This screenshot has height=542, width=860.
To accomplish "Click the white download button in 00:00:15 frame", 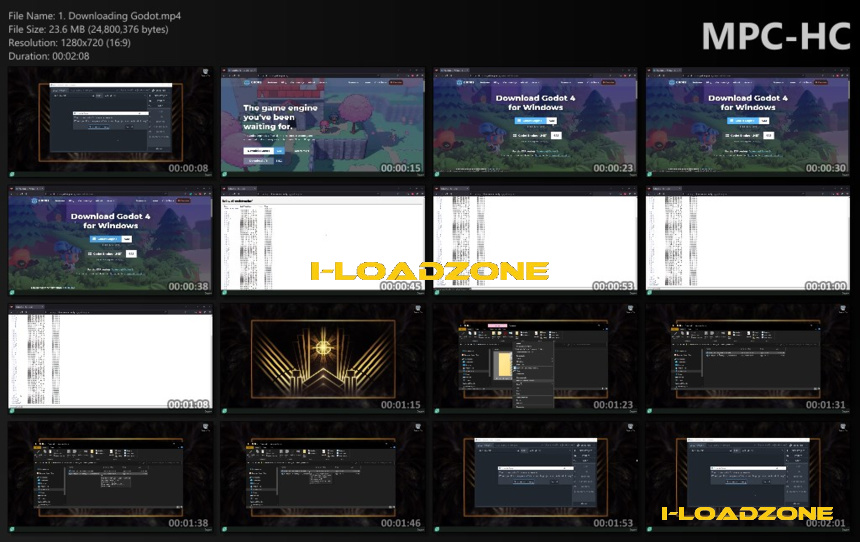I will click(x=258, y=150).
